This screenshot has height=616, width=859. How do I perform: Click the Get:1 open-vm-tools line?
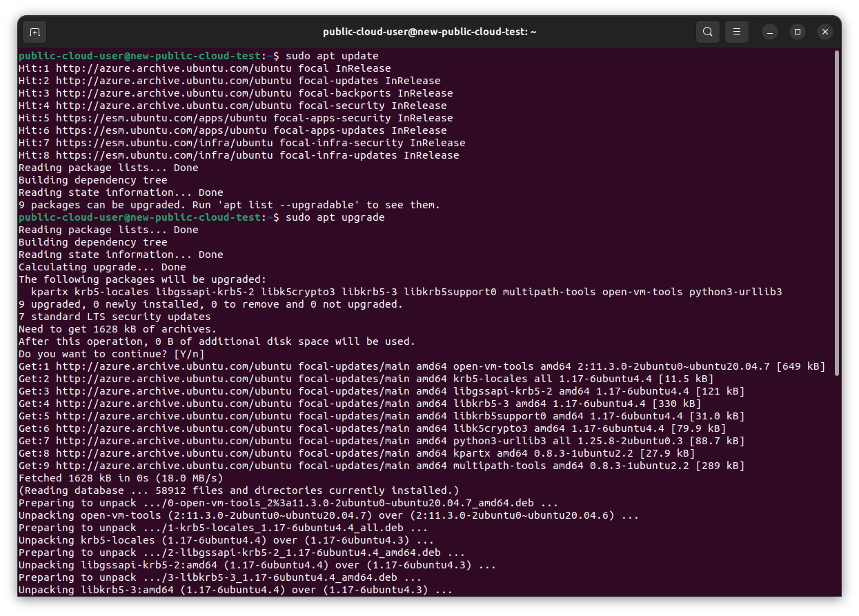[422, 366]
